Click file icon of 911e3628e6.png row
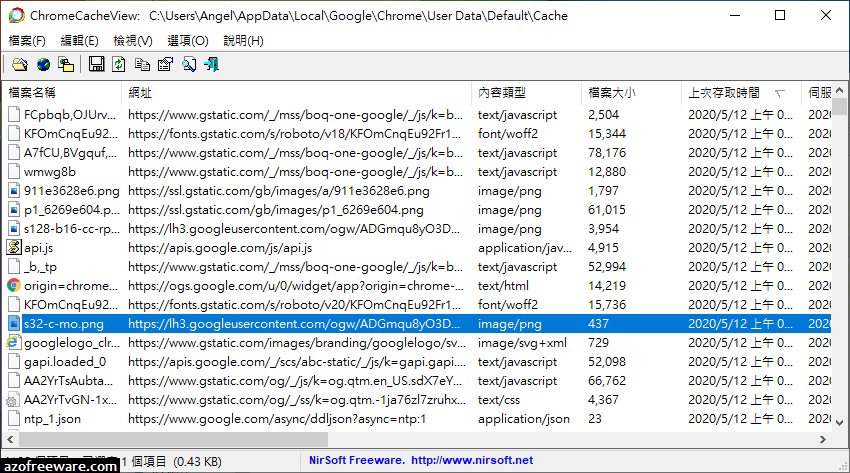 pyautogui.click(x=14, y=191)
